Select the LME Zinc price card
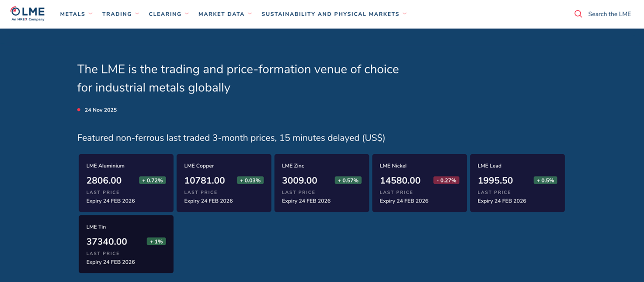Image resolution: width=644 pixels, height=282 pixels. 322,183
